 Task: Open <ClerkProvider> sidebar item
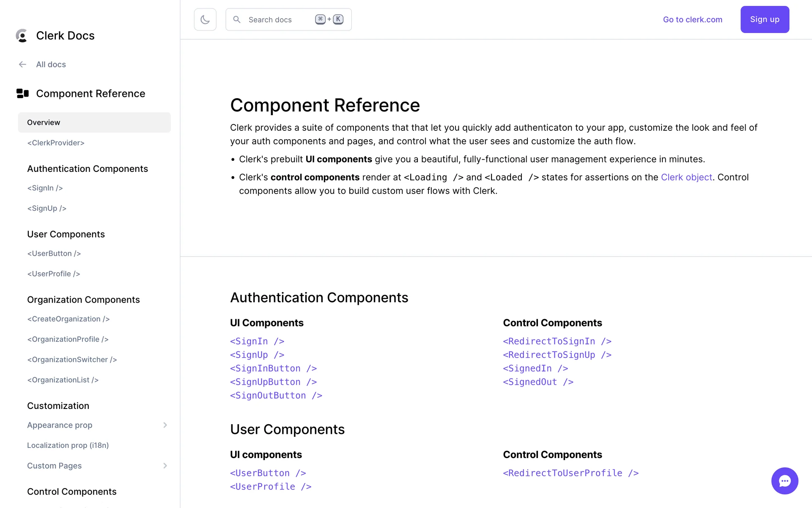[x=56, y=143]
